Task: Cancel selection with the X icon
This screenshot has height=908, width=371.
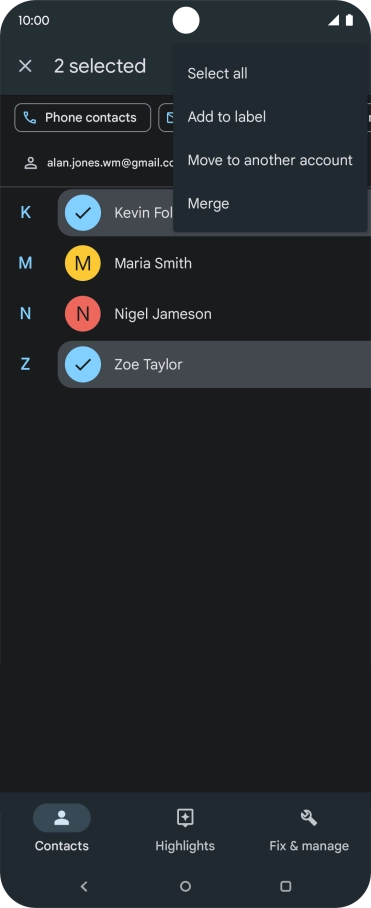Action: (25, 66)
